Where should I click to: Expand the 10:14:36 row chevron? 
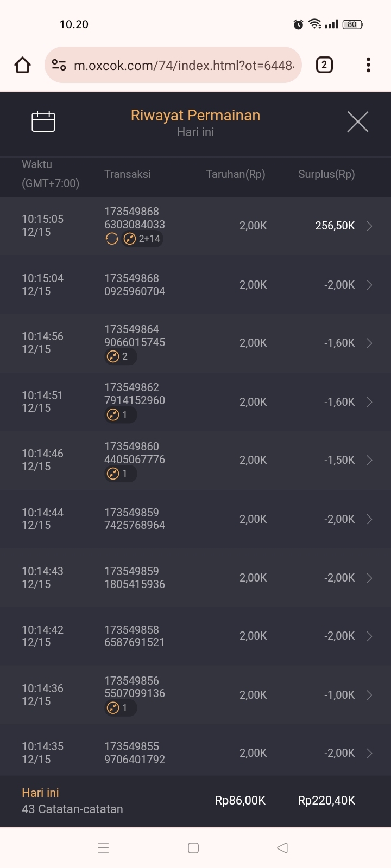(x=369, y=695)
